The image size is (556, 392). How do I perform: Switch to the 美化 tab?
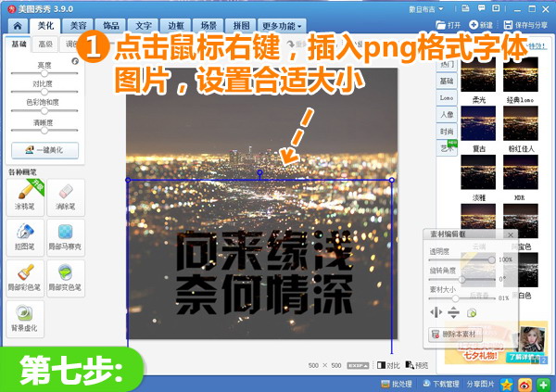pyautogui.click(x=45, y=26)
